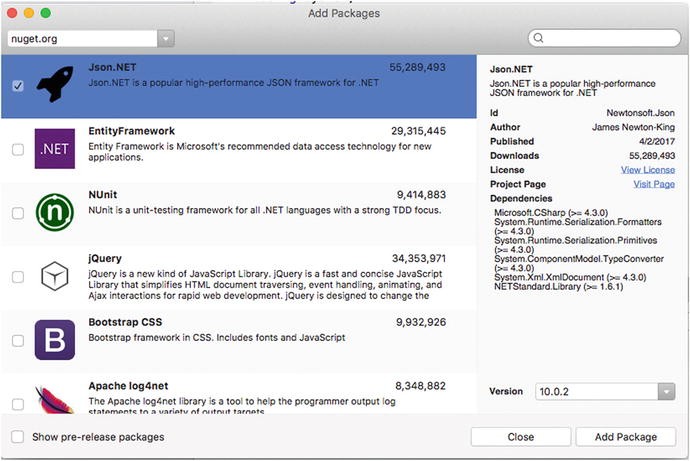The image size is (690, 461).
Task: Select the jQuery package title
Action: click(105, 259)
